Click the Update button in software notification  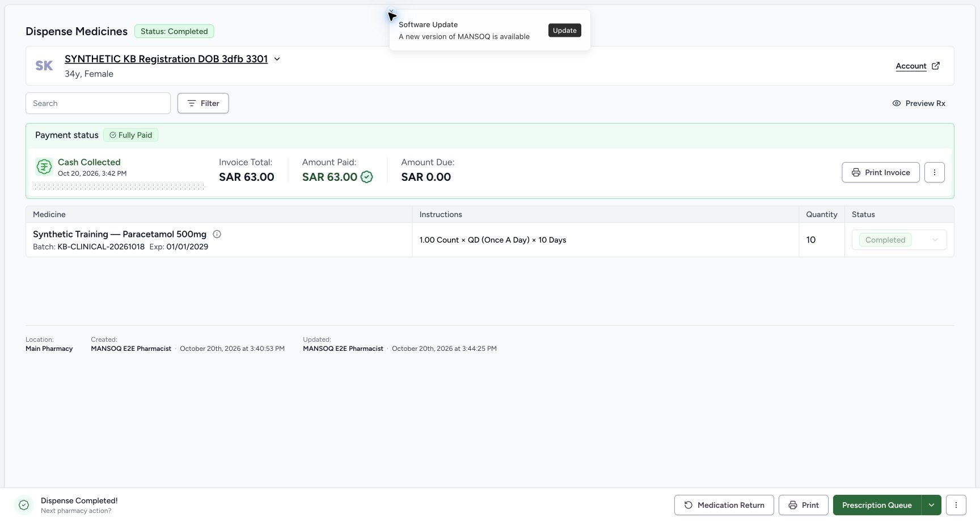(x=564, y=31)
